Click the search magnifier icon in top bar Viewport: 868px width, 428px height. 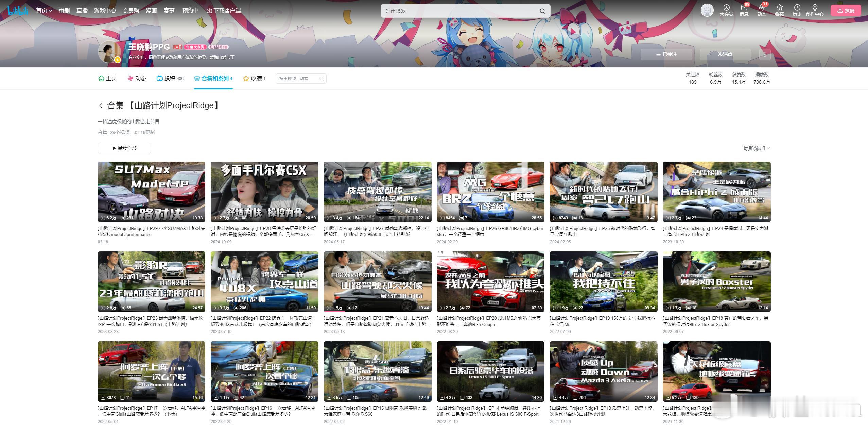[542, 11]
